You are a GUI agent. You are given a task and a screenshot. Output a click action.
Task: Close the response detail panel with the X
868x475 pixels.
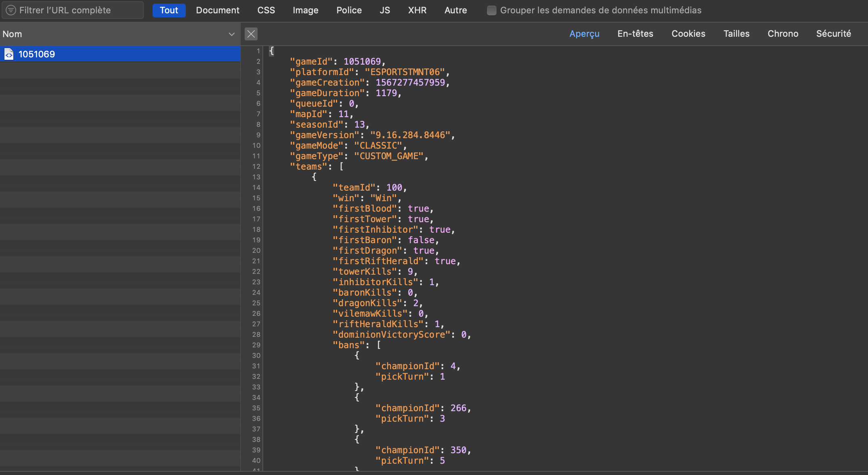(251, 34)
